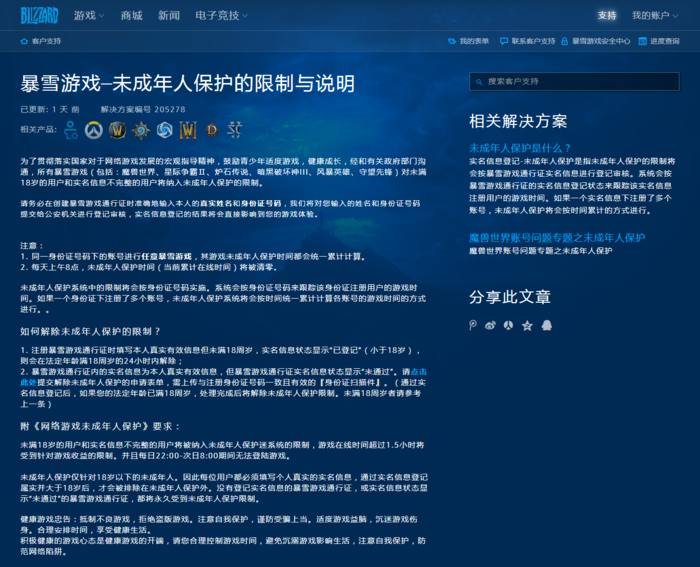
Task: Click the lock icon for 暴雪游戏安全中心
Action: [x=564, y=41]
